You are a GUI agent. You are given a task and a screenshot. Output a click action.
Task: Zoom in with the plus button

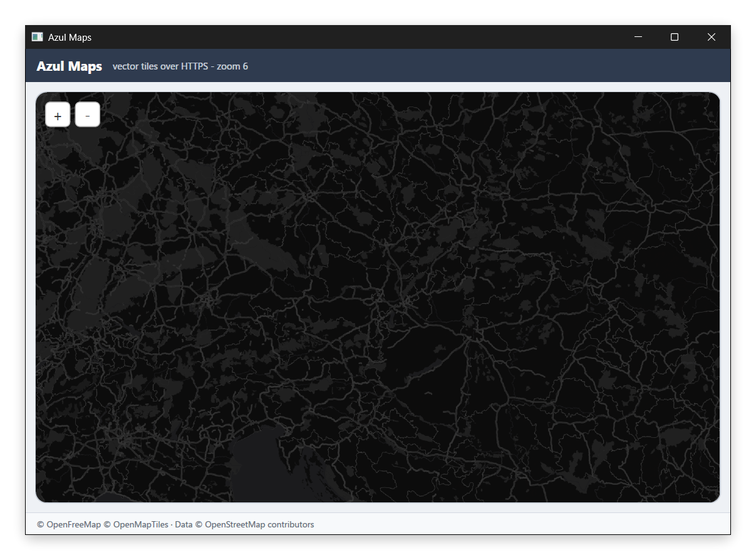coord(58,115)
